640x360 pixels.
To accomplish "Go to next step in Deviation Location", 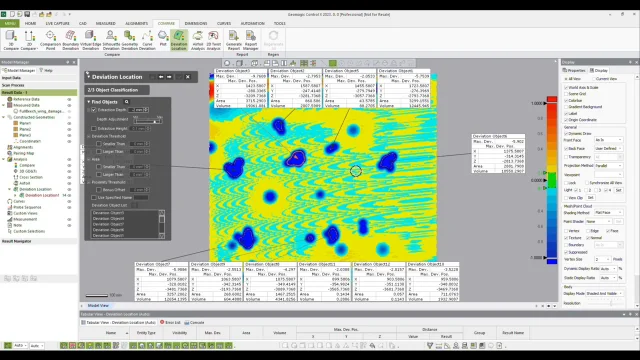I will (x=169, y=77).
